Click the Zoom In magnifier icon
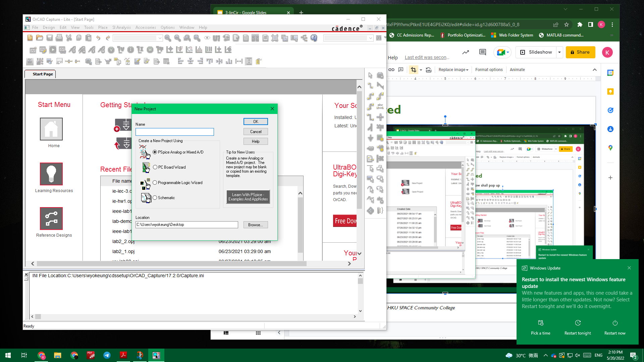Screen dimensions: 644x362 [168, 38]
